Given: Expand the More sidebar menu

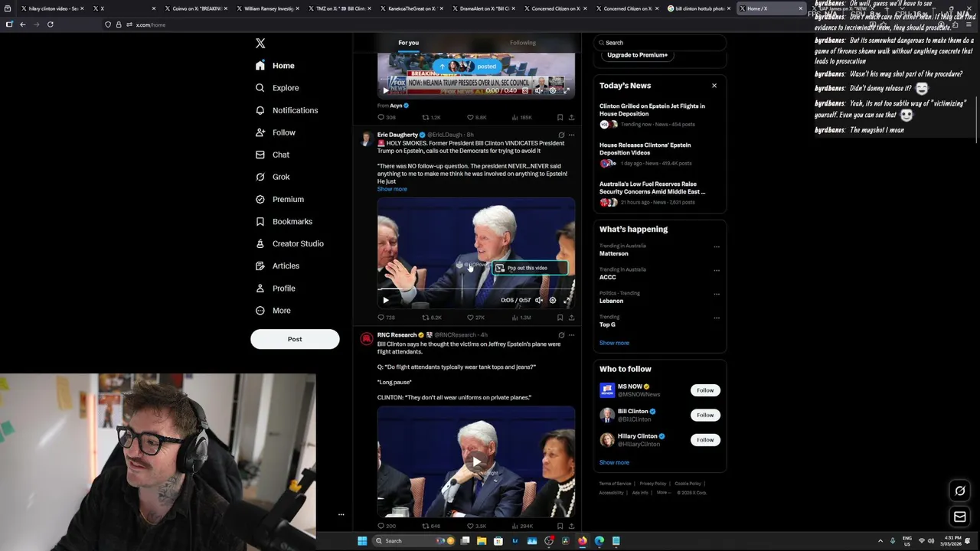Looking at the screenshot, I should (273, 311).
